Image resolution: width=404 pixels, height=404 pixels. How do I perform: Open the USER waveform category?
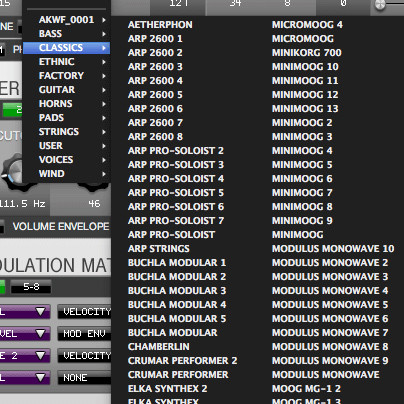(66, 146)
